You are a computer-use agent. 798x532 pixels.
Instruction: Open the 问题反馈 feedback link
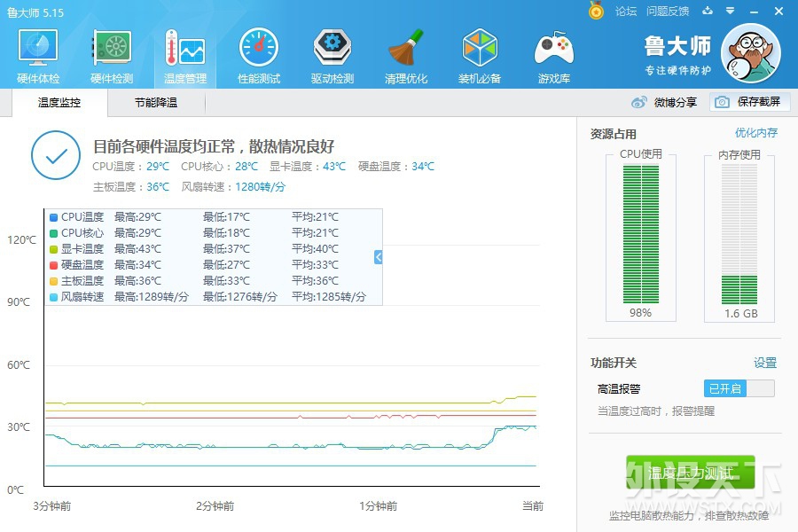668,12
